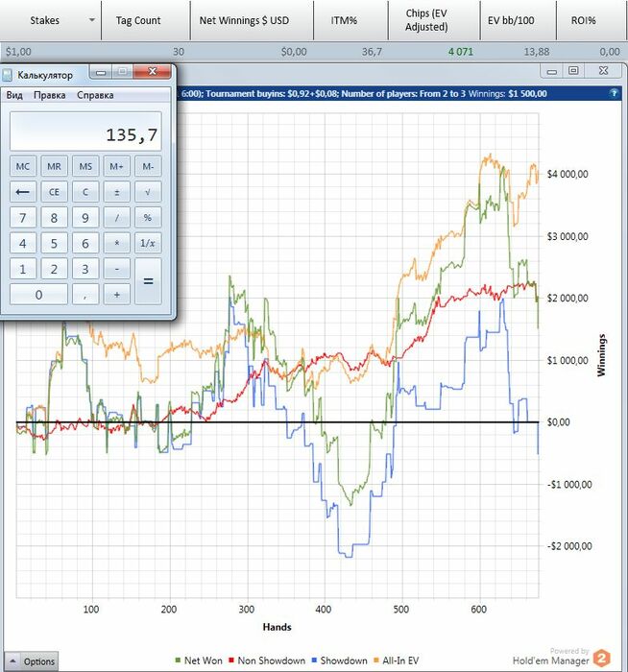Open the Справка menu
Image resolution: width=628 pixels, height=672 pixels.
[95, 95]
